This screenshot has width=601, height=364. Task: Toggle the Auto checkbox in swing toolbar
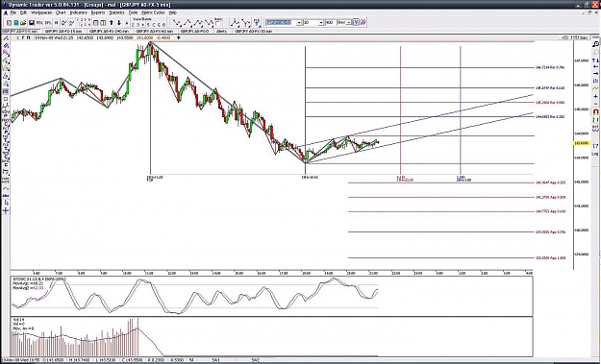pyautogui.click(x=217, y=24)
